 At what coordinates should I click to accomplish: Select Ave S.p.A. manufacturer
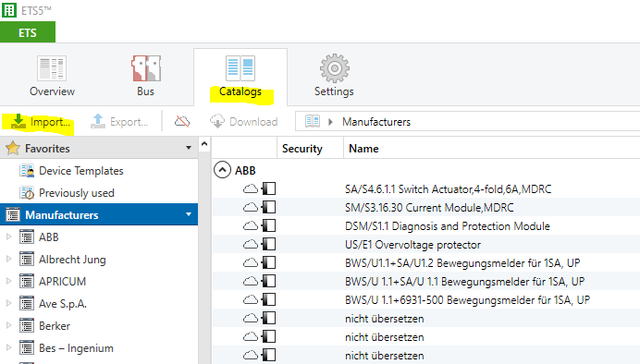(63, 304)
